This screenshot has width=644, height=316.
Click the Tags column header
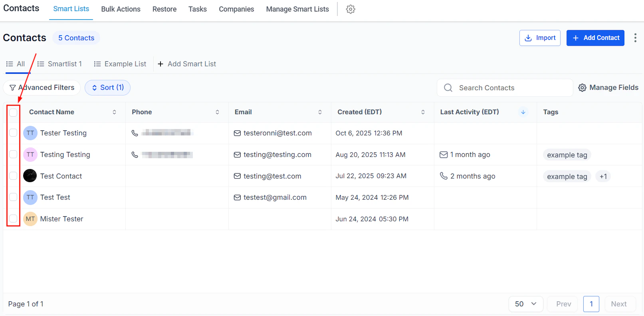click(x=551, y=112)
